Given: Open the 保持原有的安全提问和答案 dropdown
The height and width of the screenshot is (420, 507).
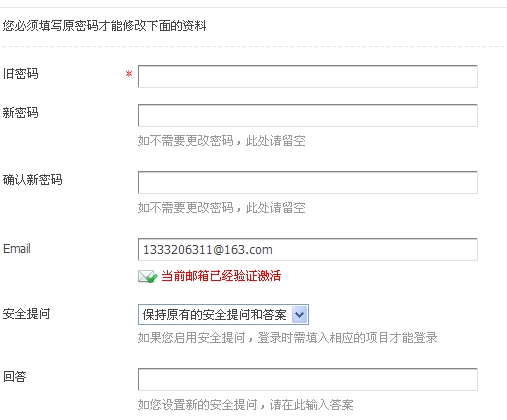Looking at the screenshot, I should (x=223, y=314).
